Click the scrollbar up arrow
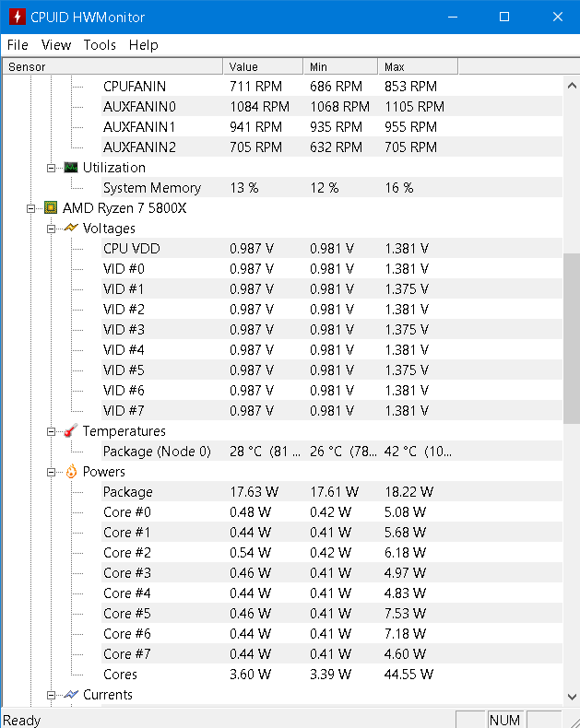This screenshot has width=580, height=728. (572, 86)
